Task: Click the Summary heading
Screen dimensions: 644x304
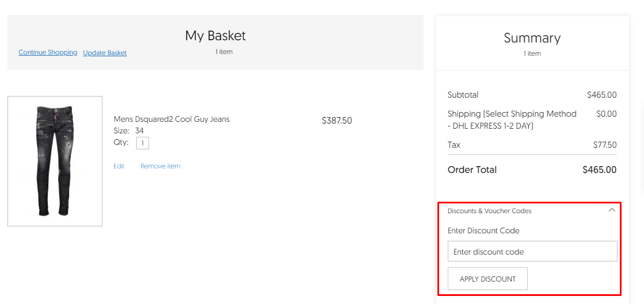Action: click(x=532, y=38)
